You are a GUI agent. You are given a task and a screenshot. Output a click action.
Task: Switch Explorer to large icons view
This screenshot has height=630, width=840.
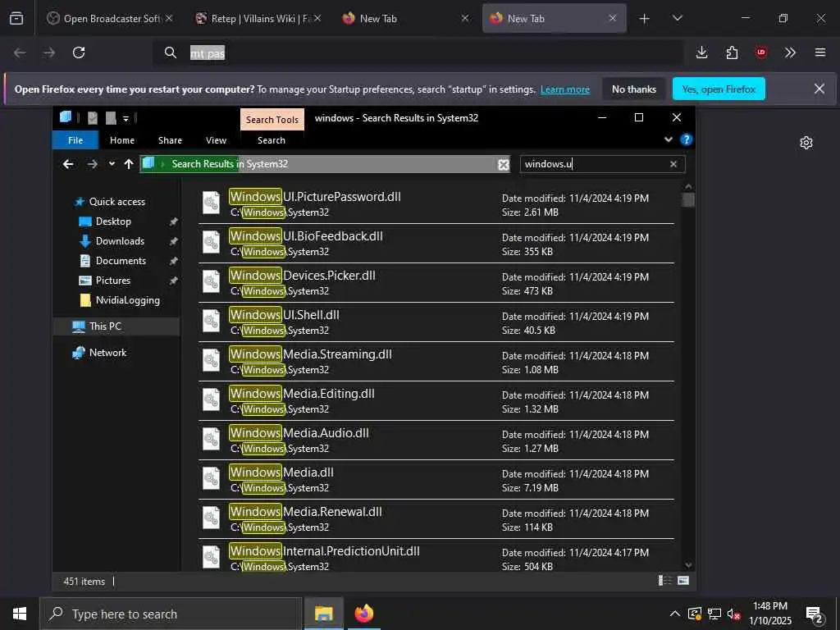[683, 581]
